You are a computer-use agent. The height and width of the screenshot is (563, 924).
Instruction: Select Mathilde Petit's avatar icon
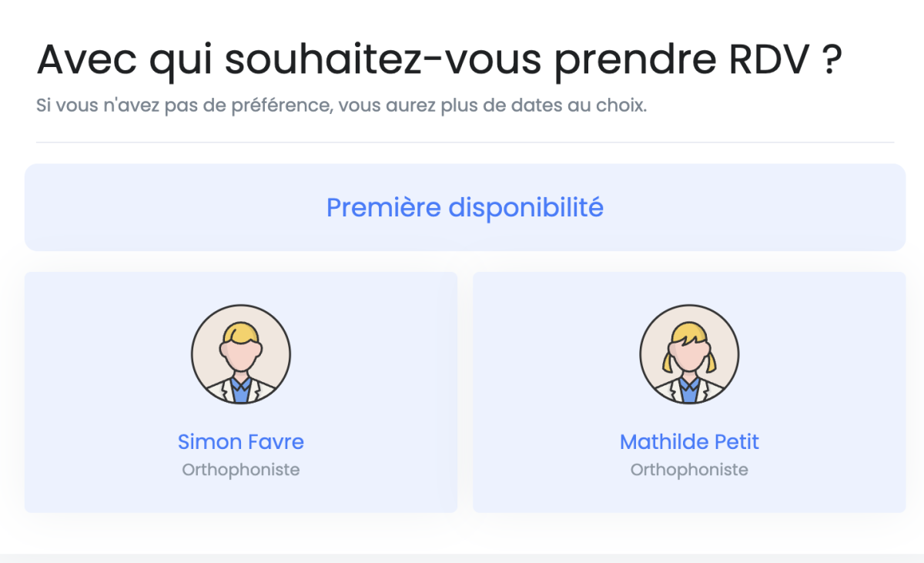pyautogui.click(x=689, y=354)
